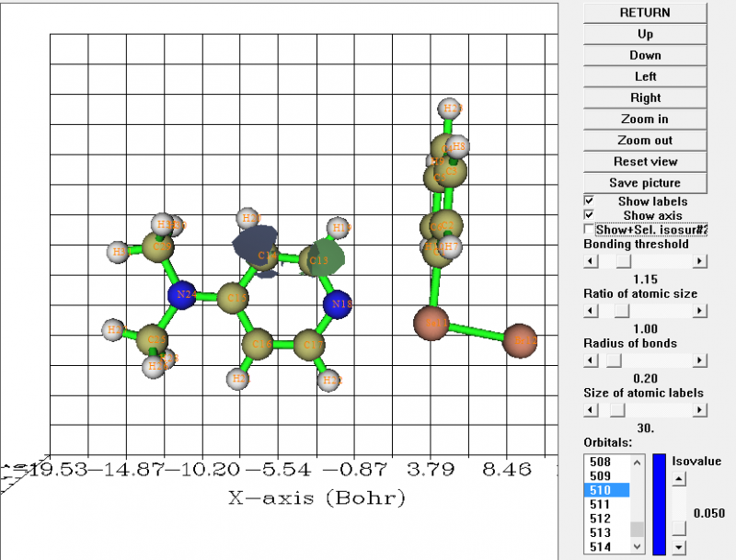Zoom out of the molecule view

coord(645,141)
